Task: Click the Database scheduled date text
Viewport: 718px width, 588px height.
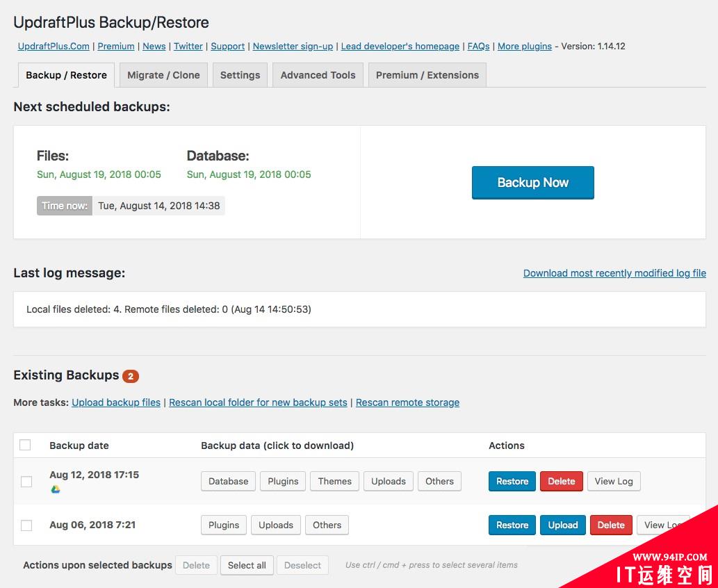Action: (x=249, y=174)
